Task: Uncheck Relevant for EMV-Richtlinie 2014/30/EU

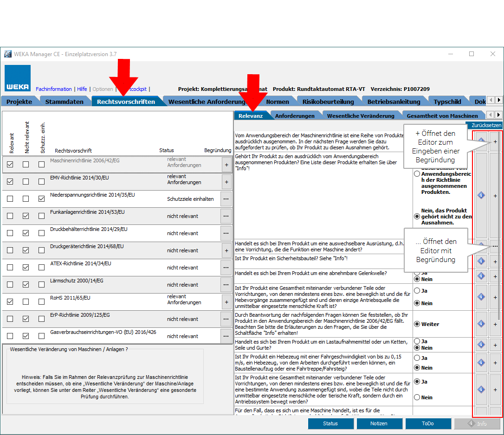Action: (10, 182)
